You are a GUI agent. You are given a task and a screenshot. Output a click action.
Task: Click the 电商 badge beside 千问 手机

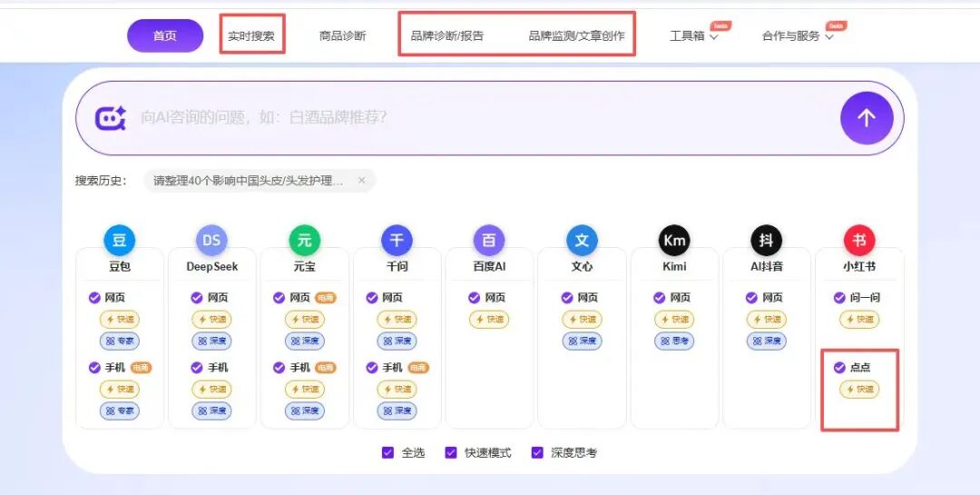(418, 368)
